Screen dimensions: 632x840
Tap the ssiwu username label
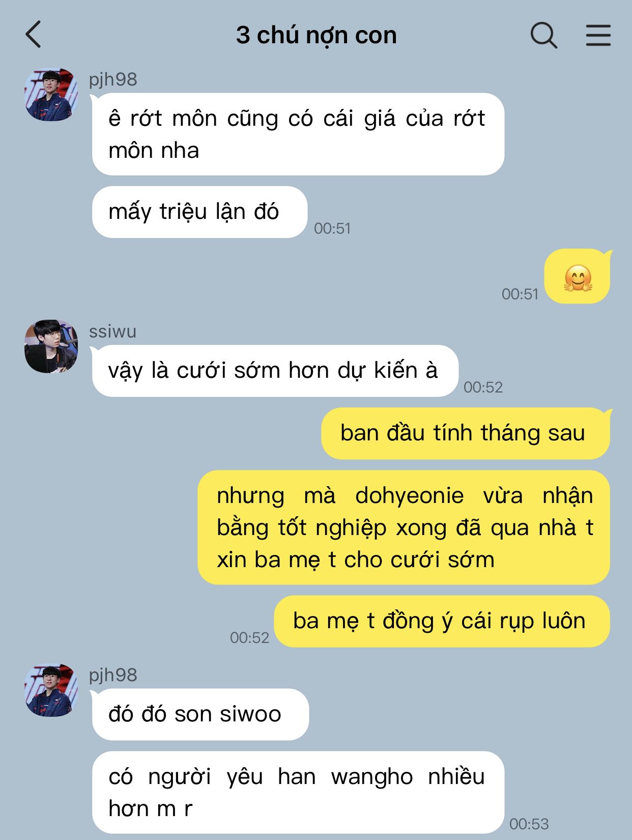[x=112, y=331]
